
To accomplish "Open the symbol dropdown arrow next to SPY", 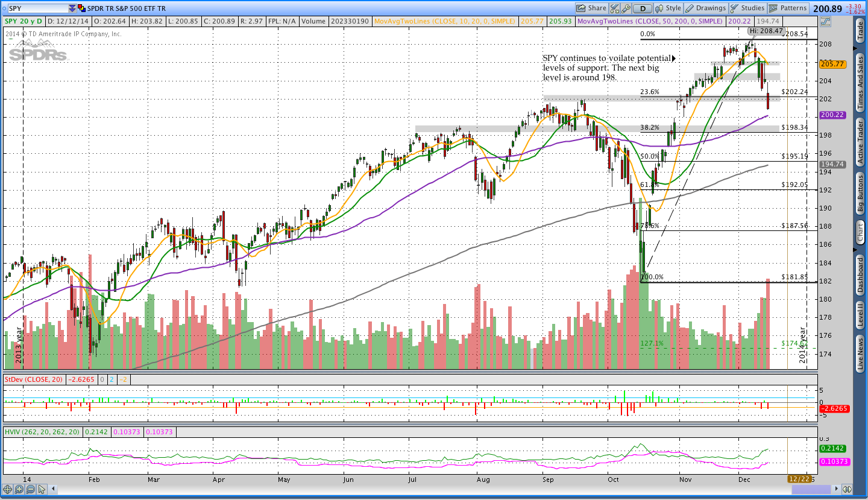I will point(72,8).
